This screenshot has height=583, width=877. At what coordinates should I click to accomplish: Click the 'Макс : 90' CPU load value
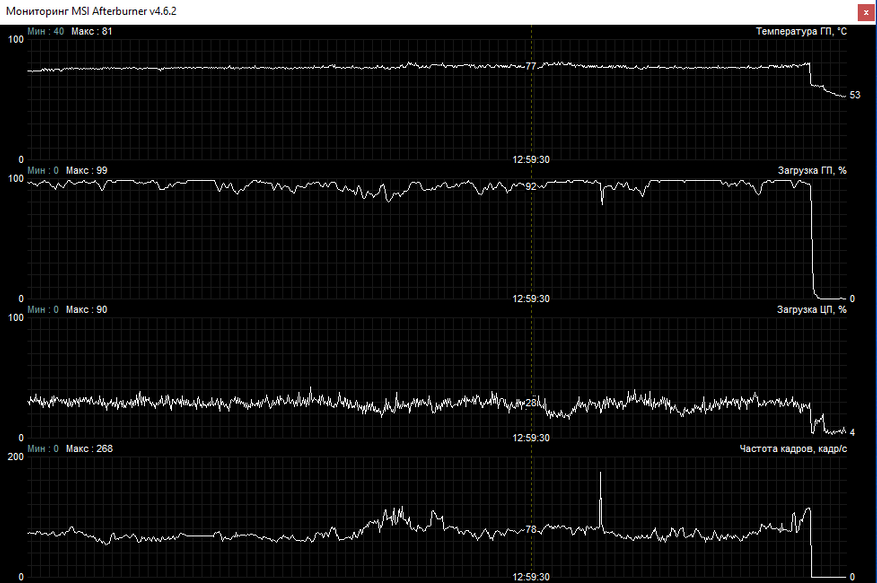point(87,309)
